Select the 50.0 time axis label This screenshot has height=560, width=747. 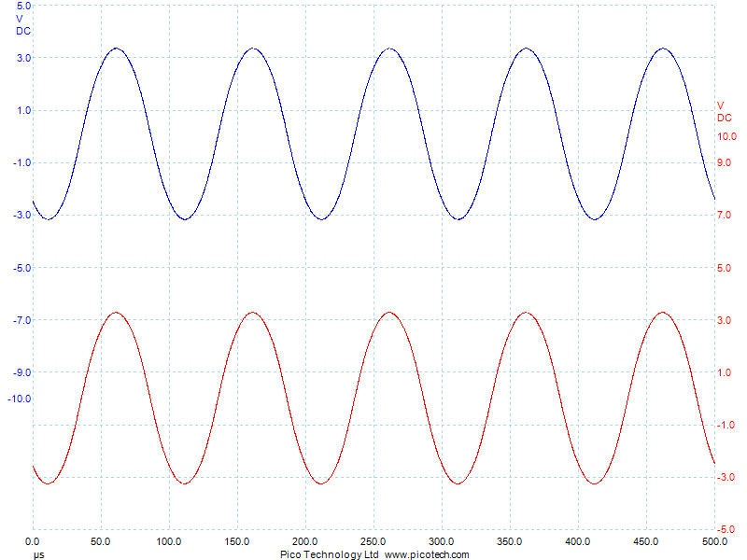click(101, 542)
